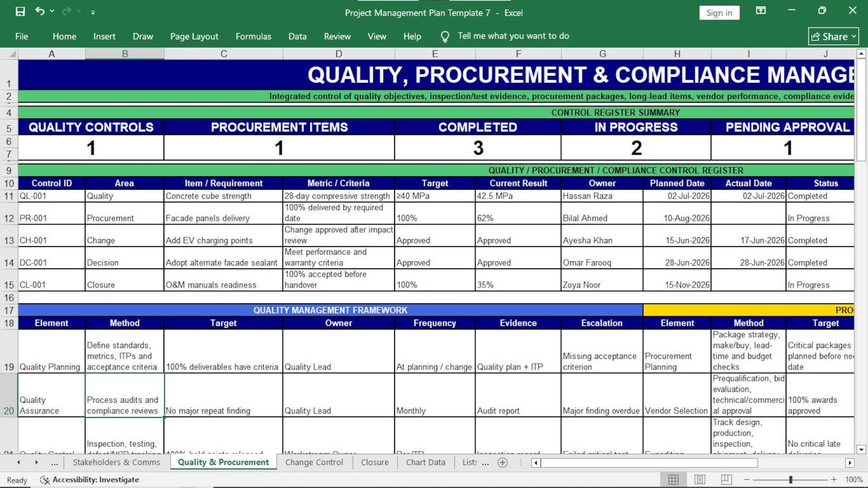Click the Save icon in the title bar
The height and width of the screenshot is (488, 868).
20,11
